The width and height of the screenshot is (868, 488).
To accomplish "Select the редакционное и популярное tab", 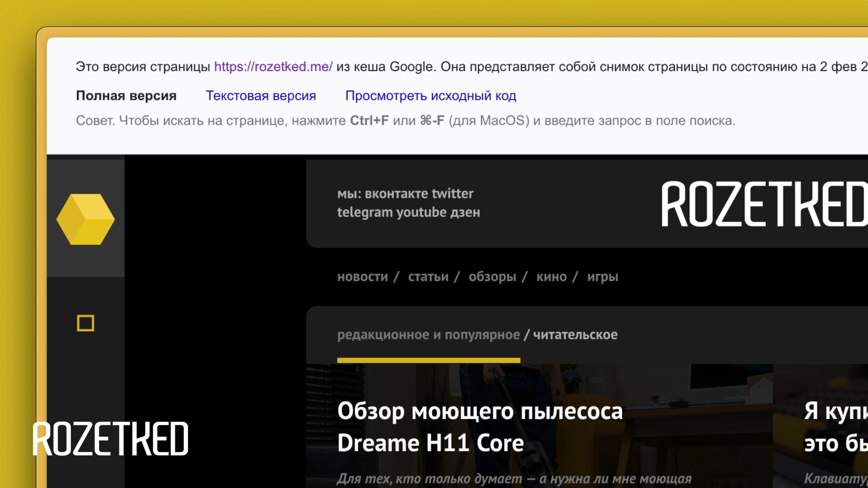I will pyautogui.click(x=429, y=335).
